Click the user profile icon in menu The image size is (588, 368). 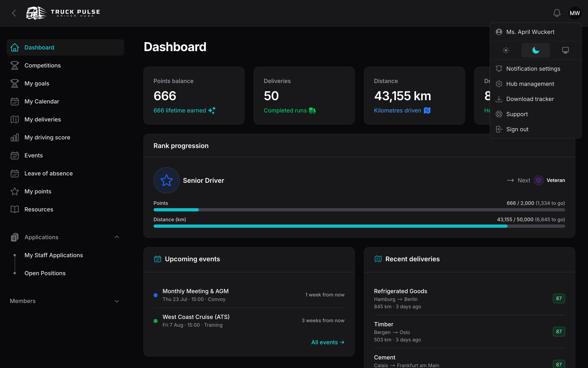click(499, 32)
